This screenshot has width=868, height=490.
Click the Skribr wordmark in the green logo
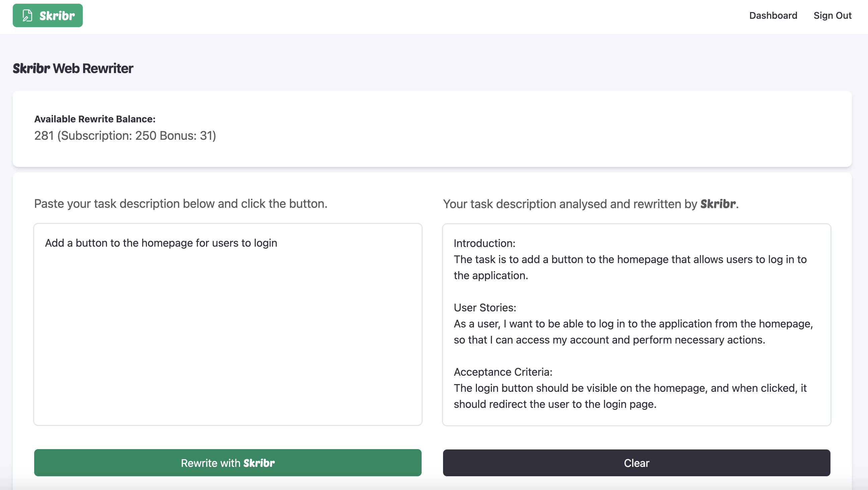coord(57,16)
